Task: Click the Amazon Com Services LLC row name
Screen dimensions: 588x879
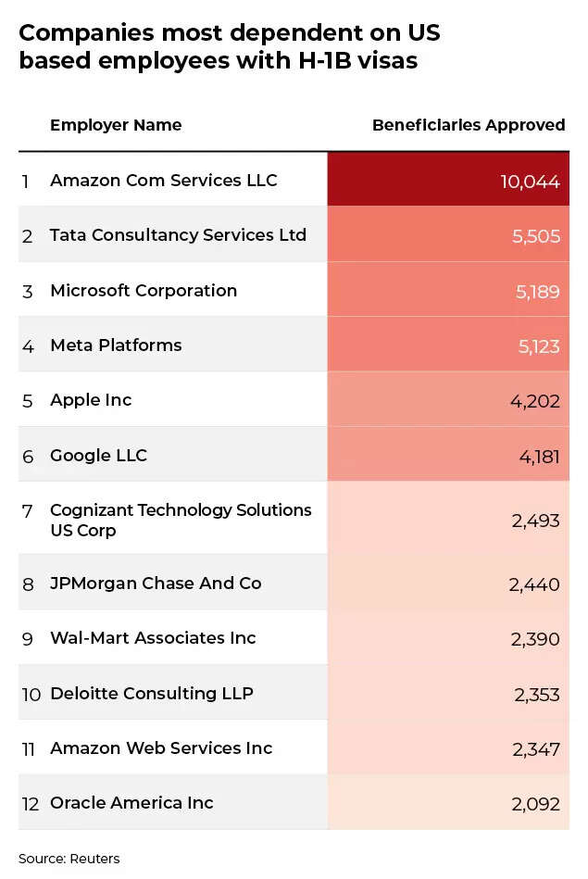Action: (x=163, y=181)
